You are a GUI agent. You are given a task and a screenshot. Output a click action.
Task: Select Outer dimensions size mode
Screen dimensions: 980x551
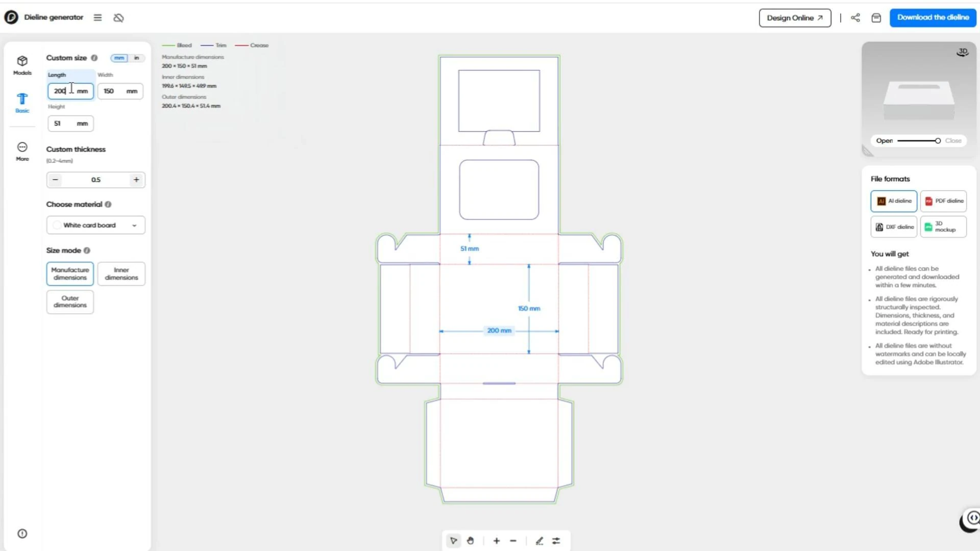[x=70, y=302]
